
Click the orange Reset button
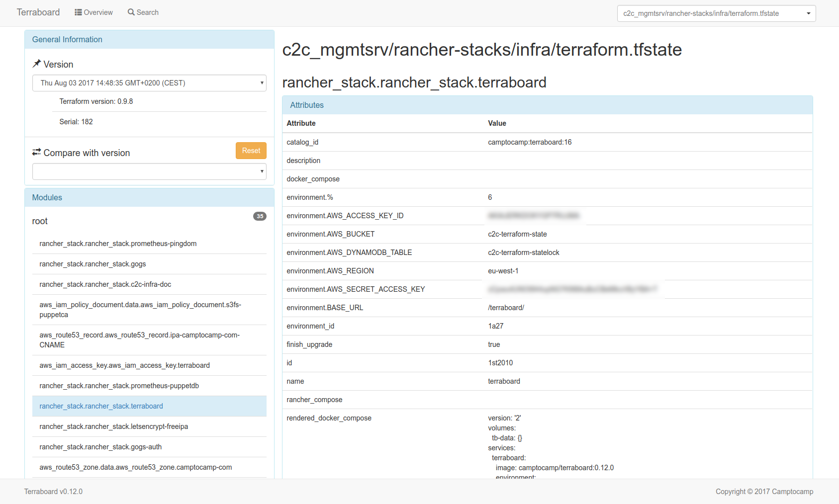click(251, 151)
